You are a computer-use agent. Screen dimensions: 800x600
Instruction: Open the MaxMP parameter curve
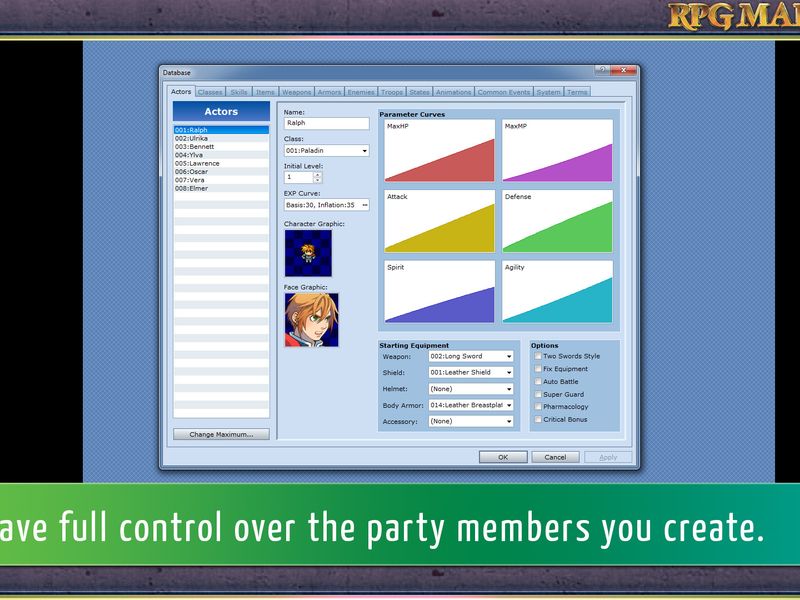click(557, 151)
